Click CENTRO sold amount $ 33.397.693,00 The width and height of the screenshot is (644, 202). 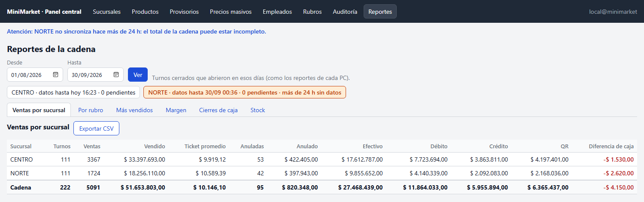pyautogui.click(x=144, y=159)
